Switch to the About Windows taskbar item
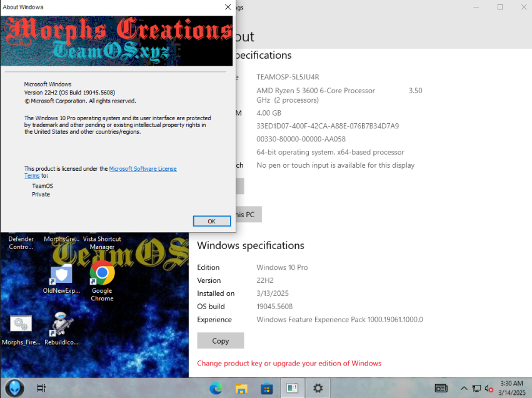 292,388
